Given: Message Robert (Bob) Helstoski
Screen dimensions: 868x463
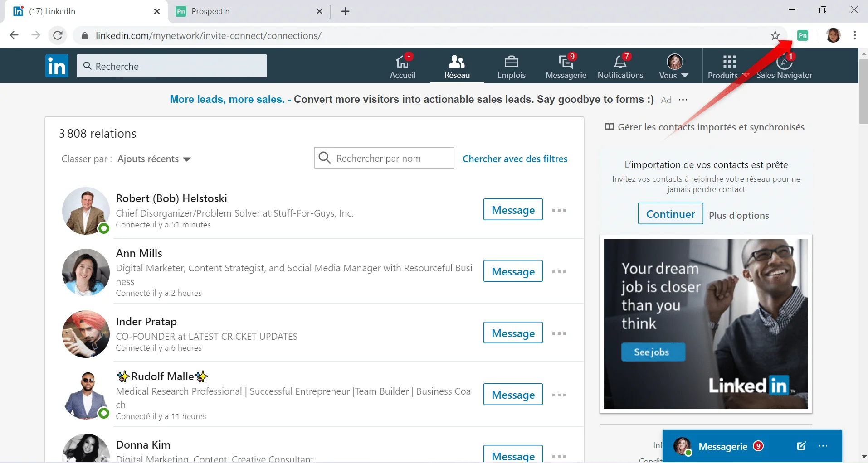Looking at the screenshot, I should point(513,210).
